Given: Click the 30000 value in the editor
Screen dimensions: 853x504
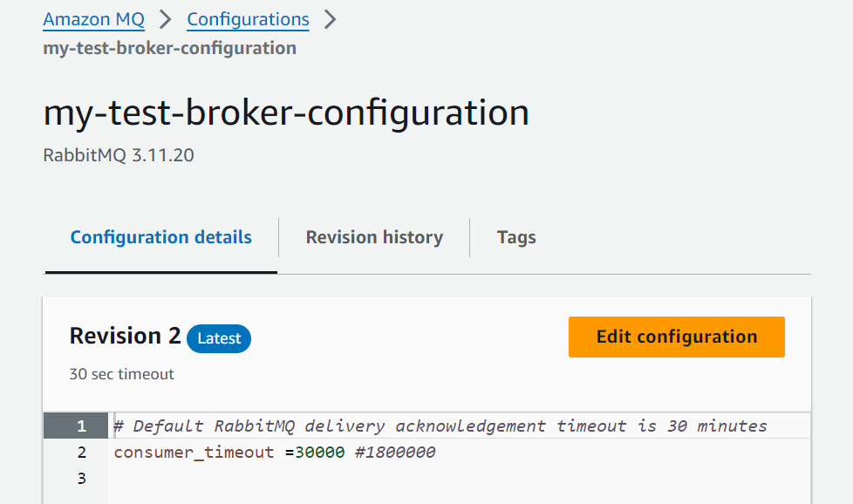Looking at the screenshot, I should 320,453.
